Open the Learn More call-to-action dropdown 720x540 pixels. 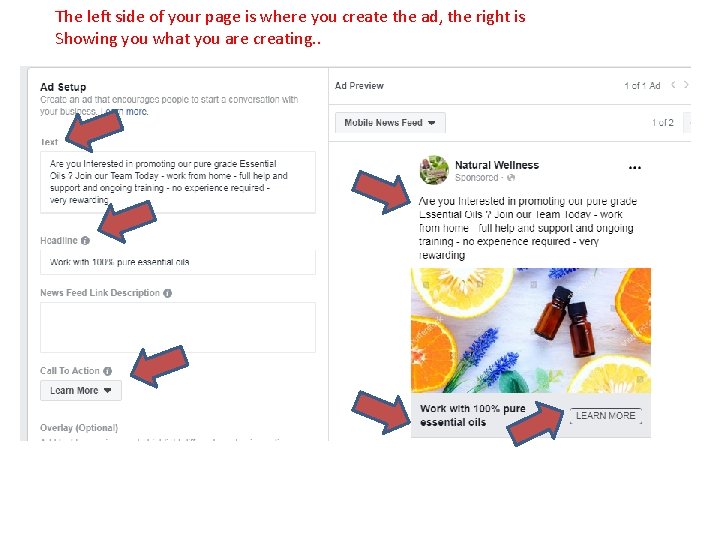point(81,390)
